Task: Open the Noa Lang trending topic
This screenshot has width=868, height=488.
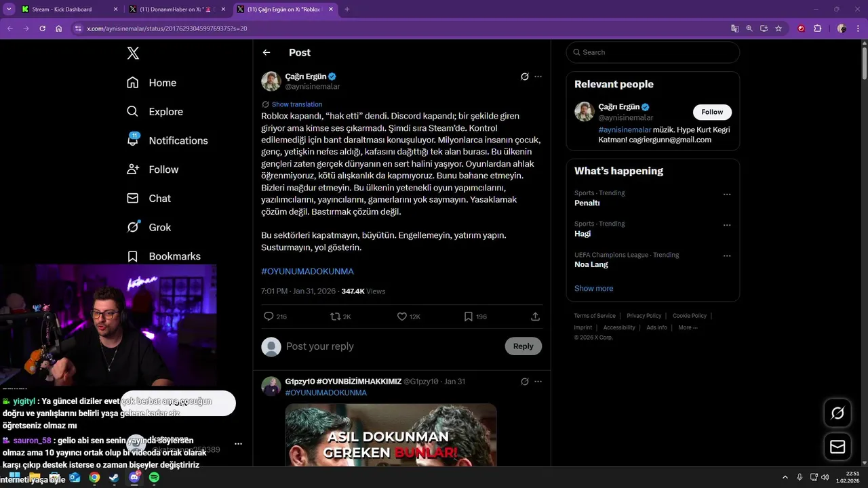Action: coord(591,264)
